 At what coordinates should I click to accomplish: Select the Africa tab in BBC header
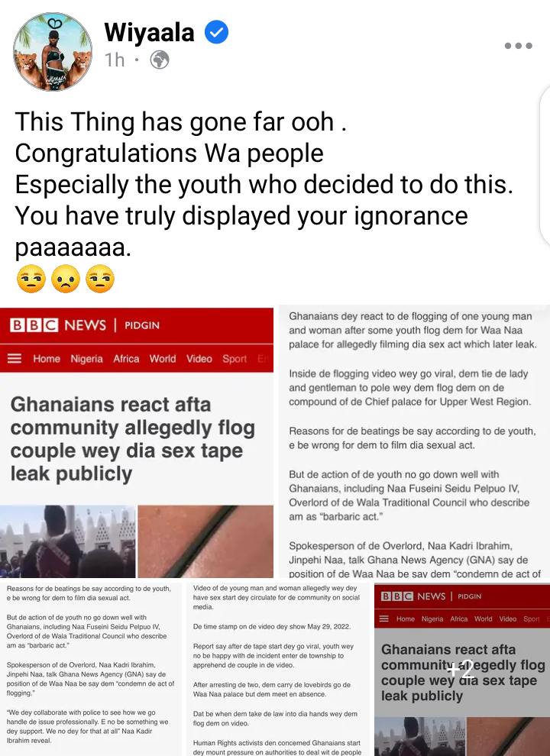(x=126, y=359)
